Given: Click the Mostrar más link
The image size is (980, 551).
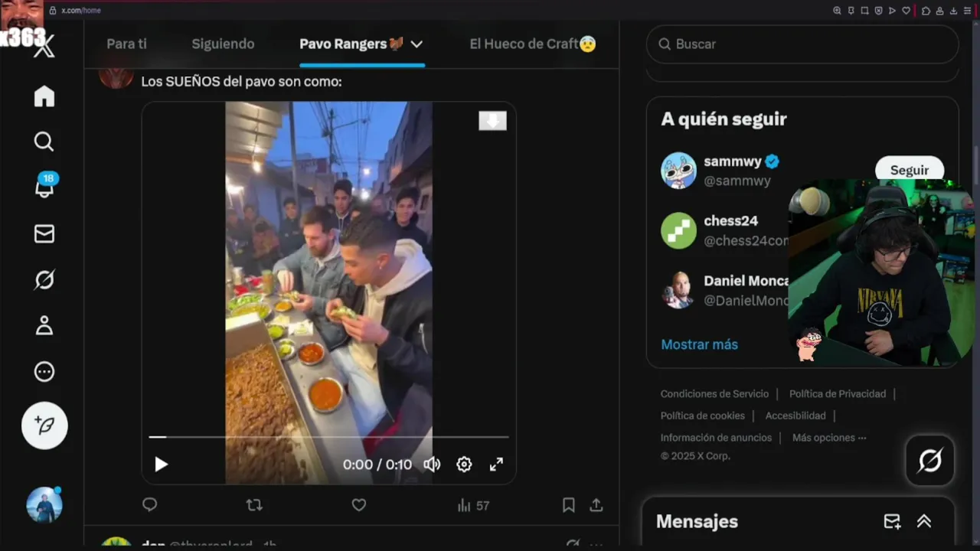Looking at the screenshot, I should (700, 344).
